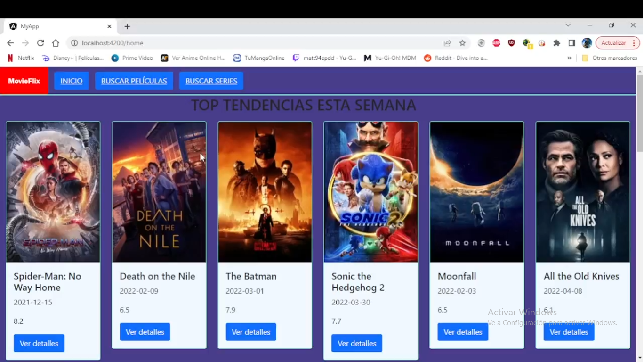Click the site info icon in address bar
644x362 pixels.
click(74, 43)
